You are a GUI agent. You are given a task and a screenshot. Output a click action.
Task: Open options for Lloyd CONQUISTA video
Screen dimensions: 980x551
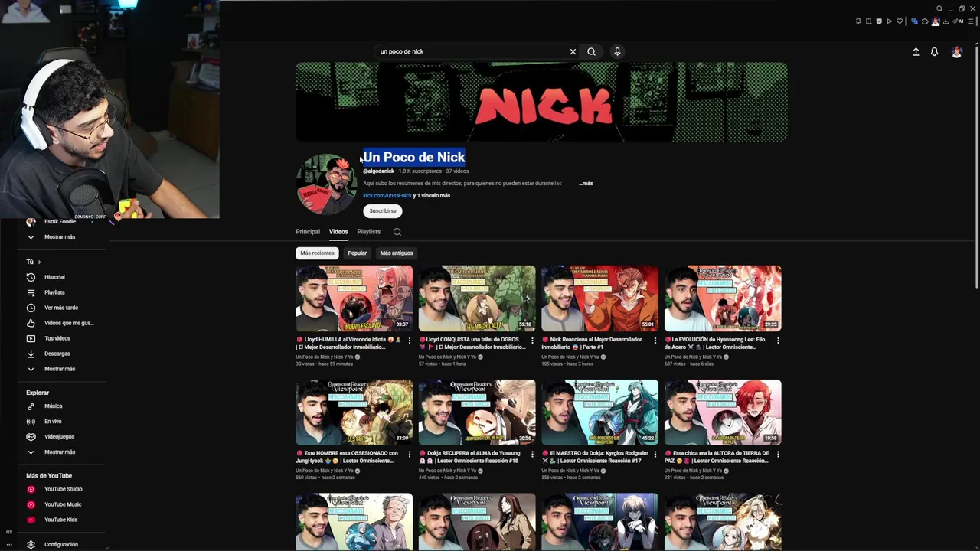click(532, 340)
